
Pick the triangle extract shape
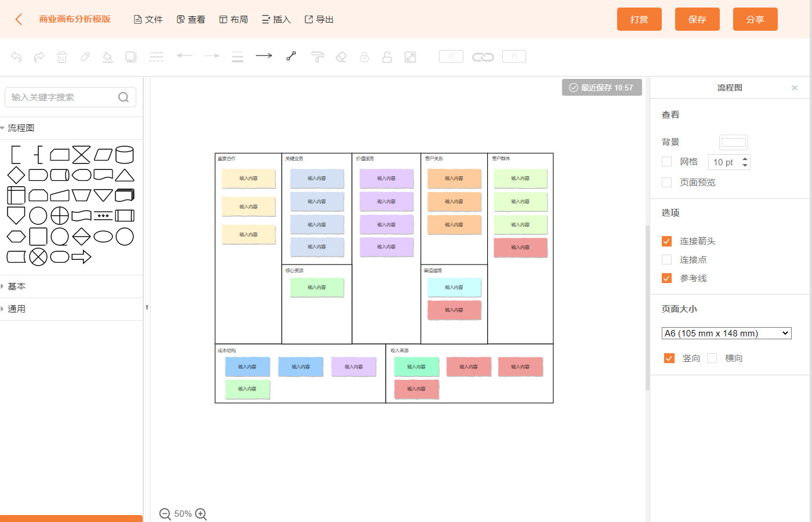point(125,175)
